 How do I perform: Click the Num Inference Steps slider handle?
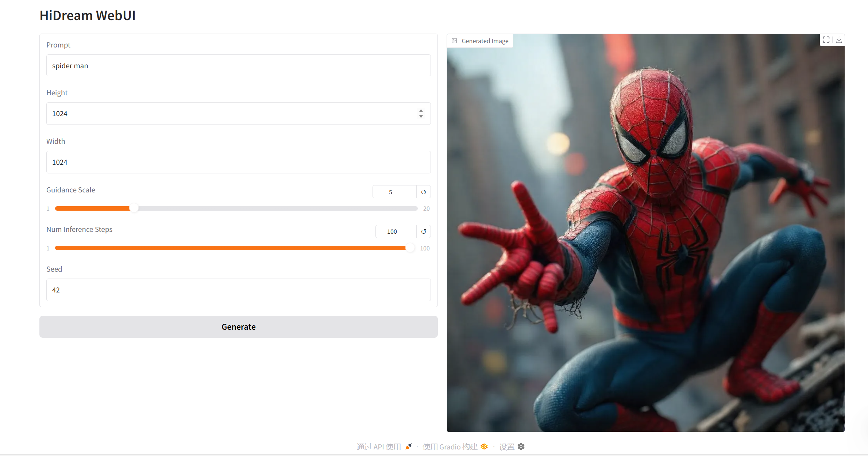(x=410, y=248)
